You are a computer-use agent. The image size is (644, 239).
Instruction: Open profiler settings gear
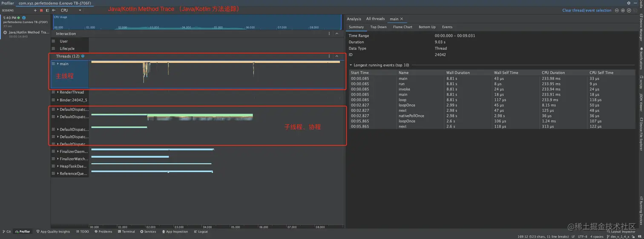click(629, 3)
